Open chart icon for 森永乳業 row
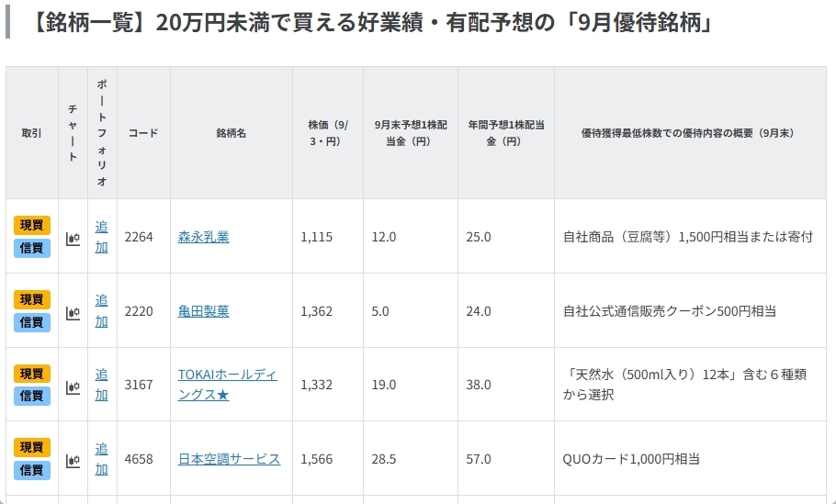The height and width of the screenshot is (504, 836). point(73,239)
